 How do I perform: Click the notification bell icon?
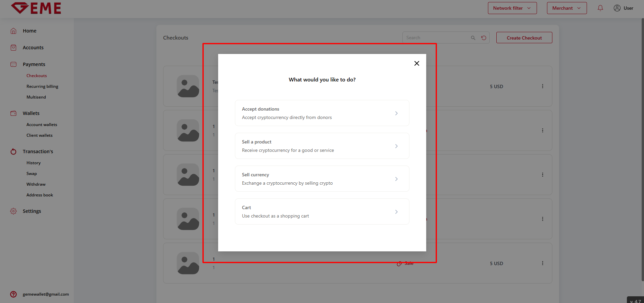coord(600,8)
